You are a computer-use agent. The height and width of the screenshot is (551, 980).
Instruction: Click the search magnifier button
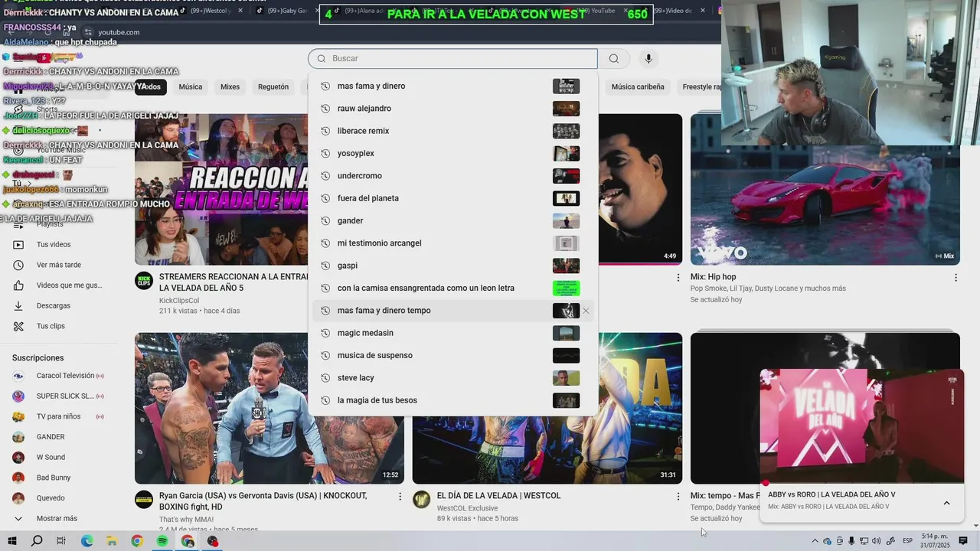tap(614, 59)
